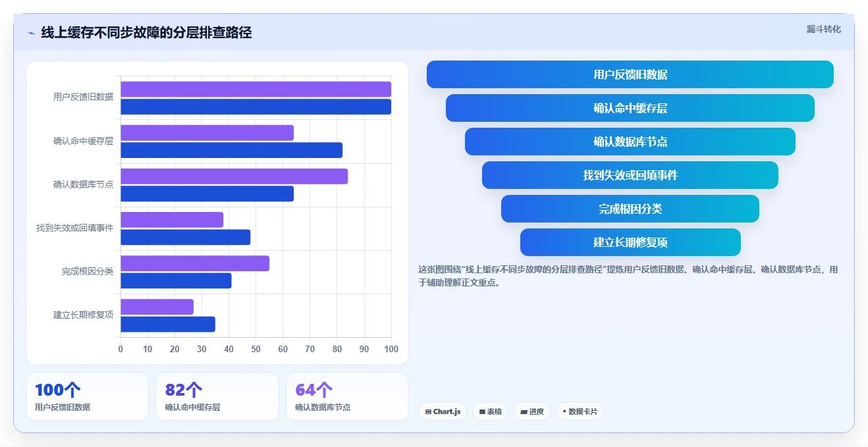Click the purple bar for 找到失效或回填事件

172,220
